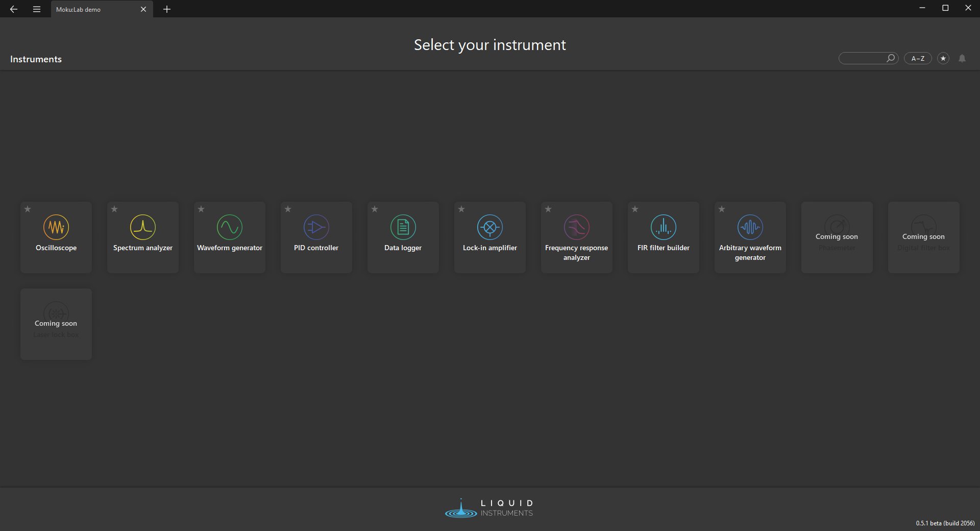Toggle the star on Spectrum analyzer tile
The height and width of the screenshot is (531, 980).
tap(115, 209)
